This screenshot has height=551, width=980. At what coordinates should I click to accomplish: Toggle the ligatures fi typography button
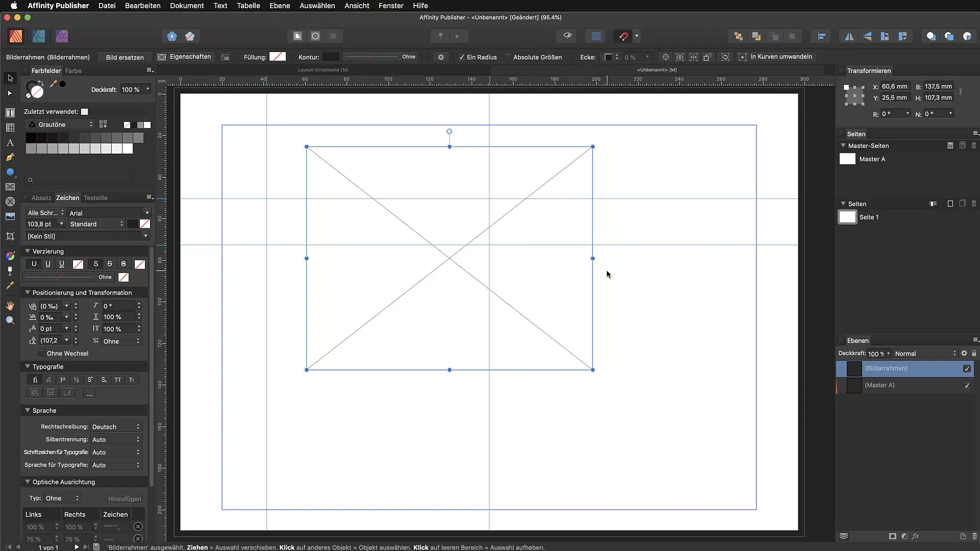coord(35,380)
